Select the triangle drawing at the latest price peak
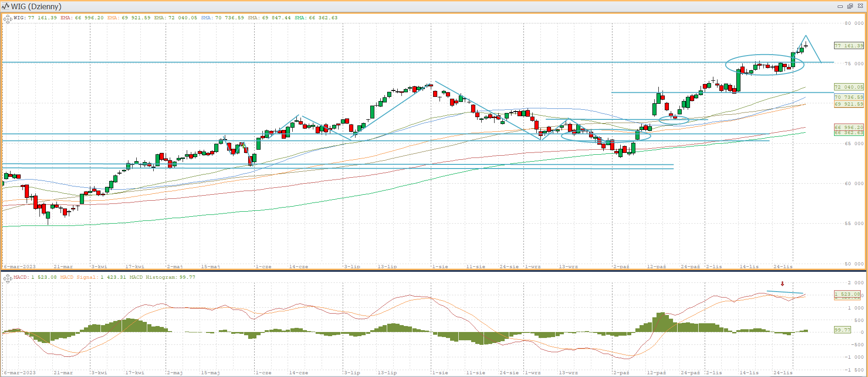Image resolution: width=868 pixels, height=377 pixels. tap(814, 49)
